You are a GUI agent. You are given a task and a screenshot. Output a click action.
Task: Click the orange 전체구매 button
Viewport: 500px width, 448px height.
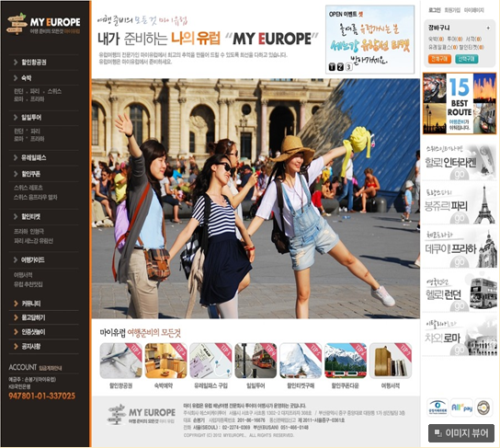click(439, 59)
